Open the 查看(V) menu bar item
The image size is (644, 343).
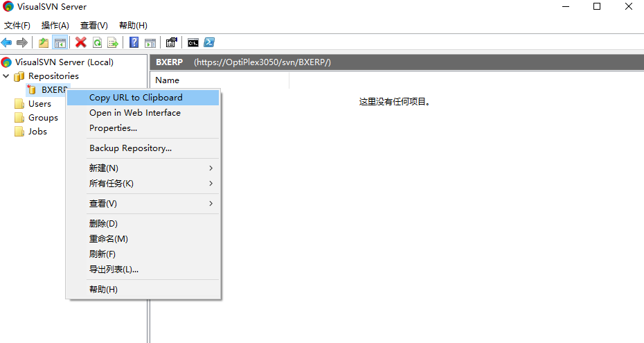point(94,26)
